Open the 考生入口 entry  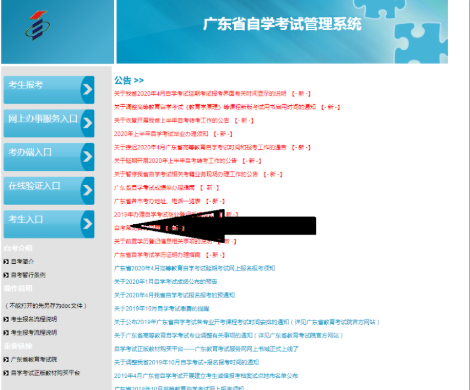pos(49,224)
